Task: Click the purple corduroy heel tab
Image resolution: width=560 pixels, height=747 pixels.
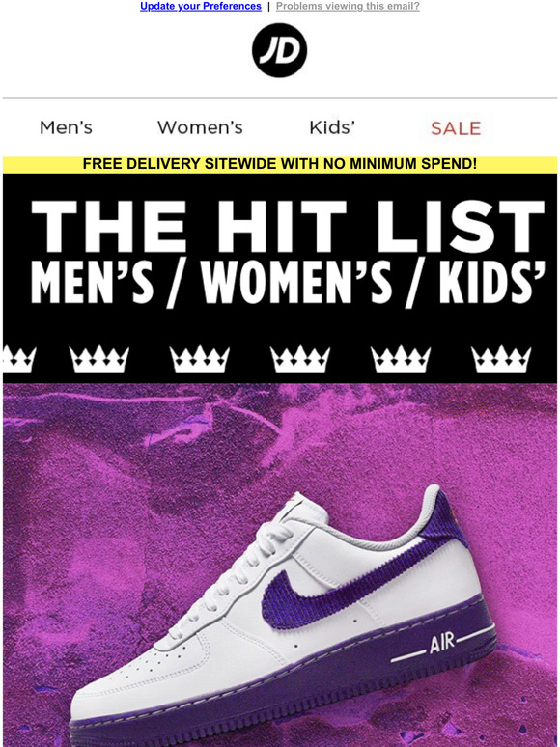Action: (446, 520)
